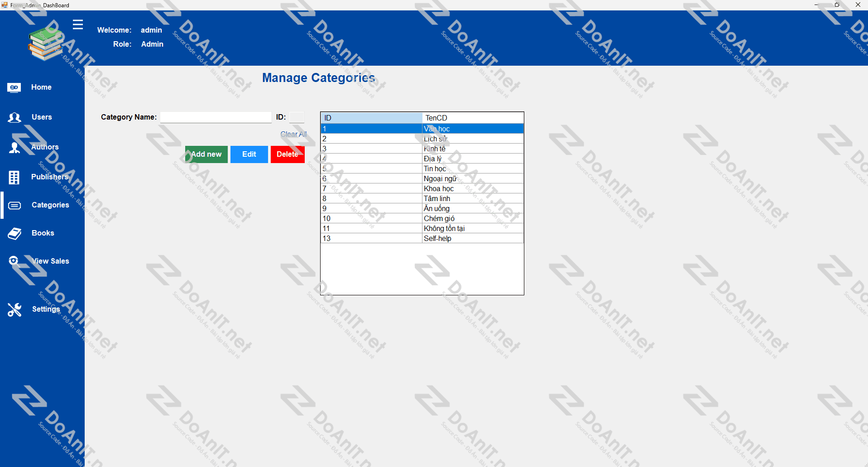868x467 pixels.
Task: Select the Self-help category row
Action: pos(422,238)
